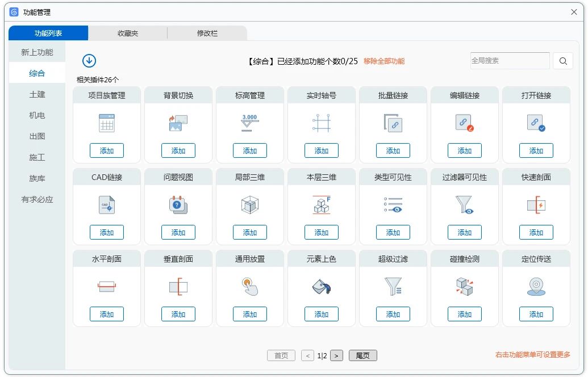Add the 问题视图 function
Screen dimensions: 588x377
tap(178, 232)
